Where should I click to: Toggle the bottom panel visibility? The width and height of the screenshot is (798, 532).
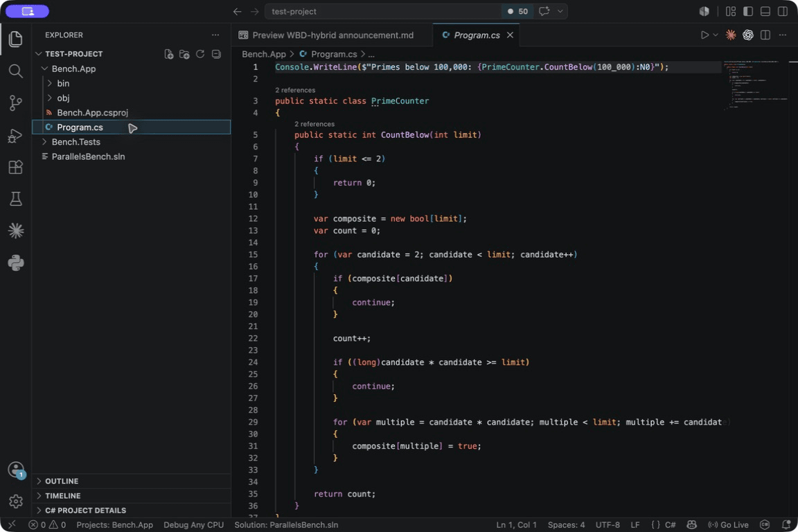tap(765, 11)
